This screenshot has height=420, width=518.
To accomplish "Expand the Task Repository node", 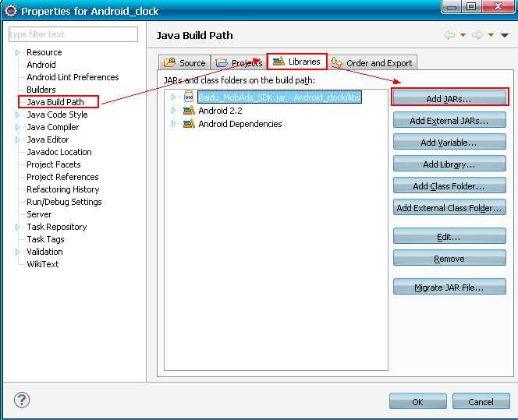I will point(17,227).
